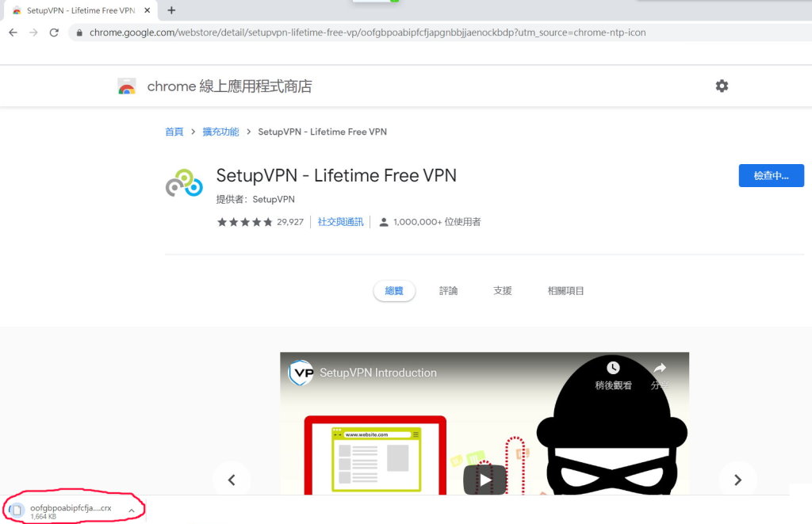Click the 稍後觀看 clock icon

pyautogui.click(x=613, y=368)
